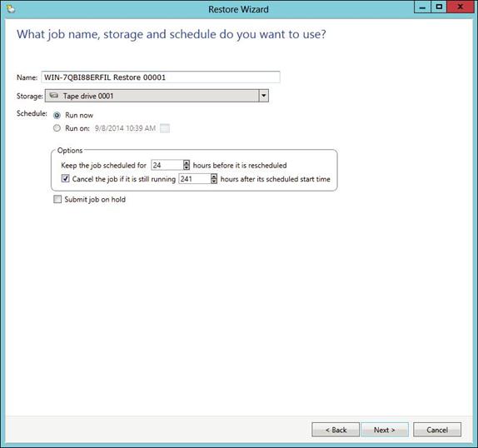
Task: Expand the Storage dropdown arrow
Action: (264, 96)
